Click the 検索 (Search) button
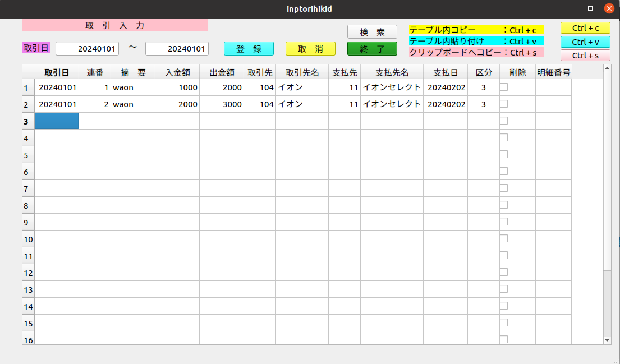The image size is (620, 364). (x=372, y=31)
